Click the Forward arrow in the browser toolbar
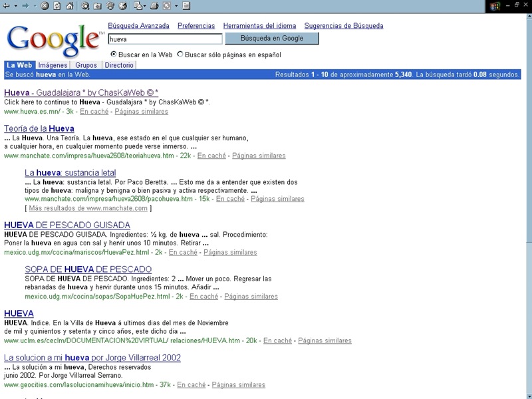The height and width of the screenshot is (399, 532). tap(25, 6)
